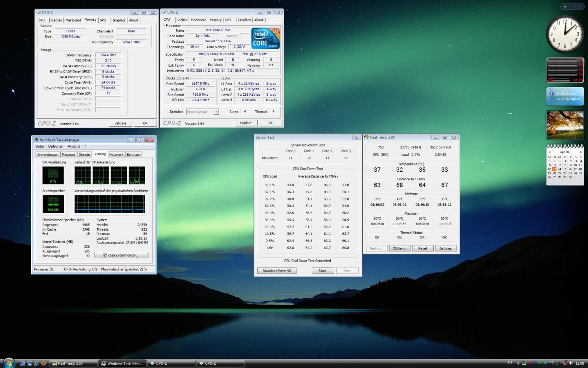Image resolution: width=588 pixels, height=368 pixels.
Task: Click the Arbeitsspeicher 896 MB meter
Action: (53, 204)
